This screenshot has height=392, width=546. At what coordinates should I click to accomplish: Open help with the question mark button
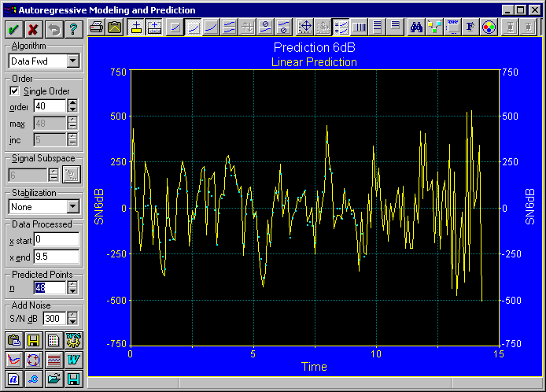click(73, 29)
